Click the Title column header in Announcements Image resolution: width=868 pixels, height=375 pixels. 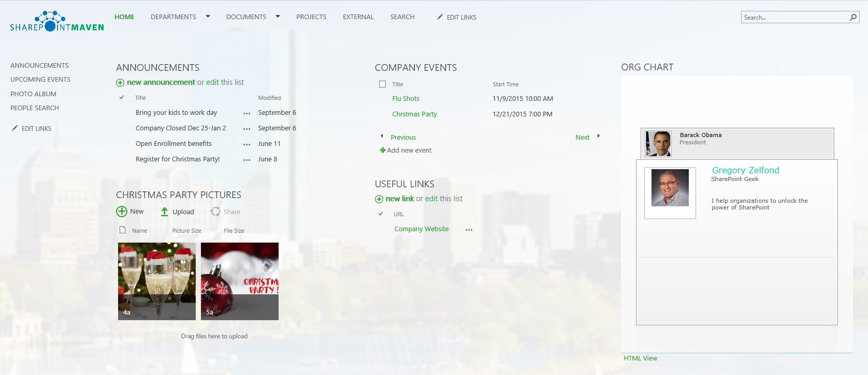click(140, 98)
